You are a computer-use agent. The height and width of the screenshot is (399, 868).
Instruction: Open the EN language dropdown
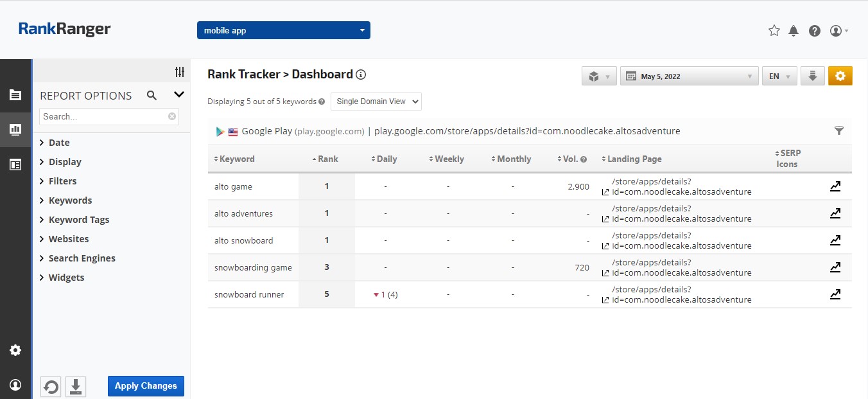779,76
